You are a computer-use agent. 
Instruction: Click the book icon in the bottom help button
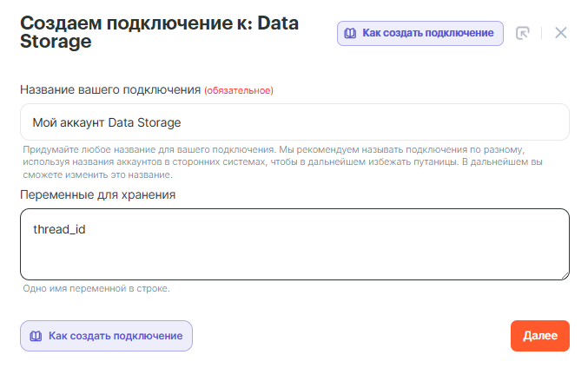tap(36, 336)
